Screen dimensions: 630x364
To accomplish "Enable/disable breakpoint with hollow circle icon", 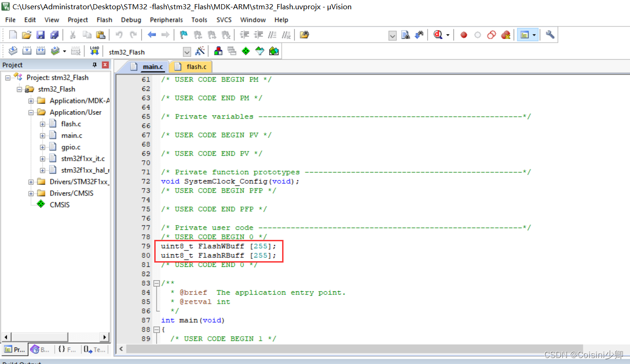I will 478,35.
